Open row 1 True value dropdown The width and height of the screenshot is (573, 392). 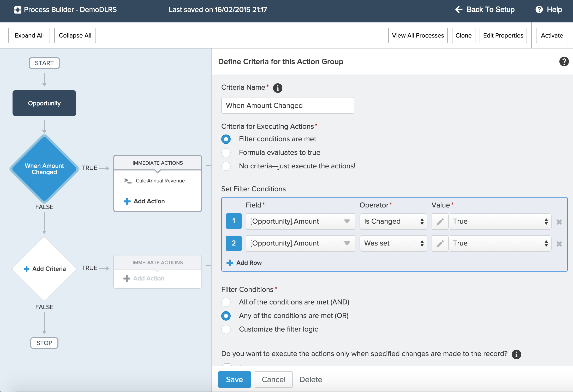pyautogui.click(x=499, y=222)
